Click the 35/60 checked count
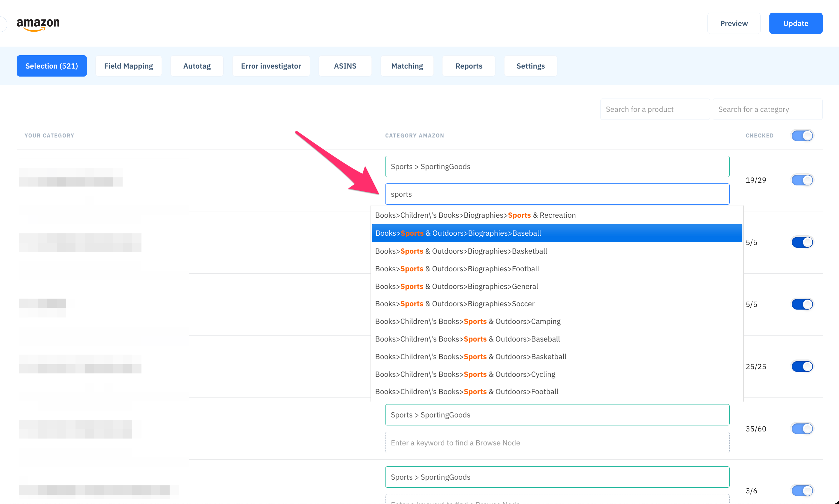Viewport: 839px width, 504px height. click(756, 429)
